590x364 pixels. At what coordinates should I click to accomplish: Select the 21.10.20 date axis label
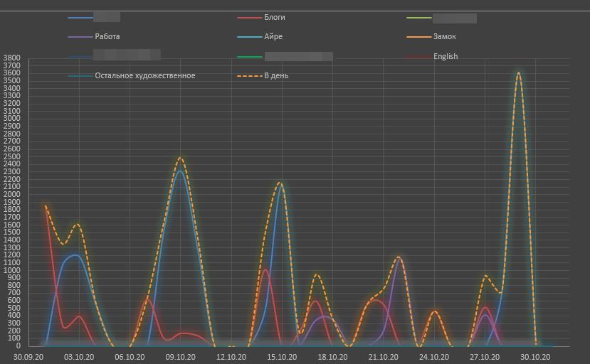(384, 357)
